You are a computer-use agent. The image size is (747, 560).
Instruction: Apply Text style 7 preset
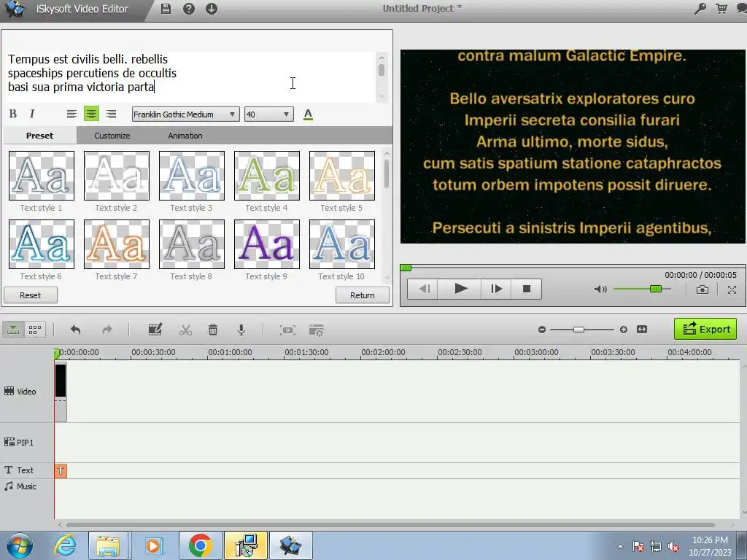pyautogui.click(x=117, y=244)
